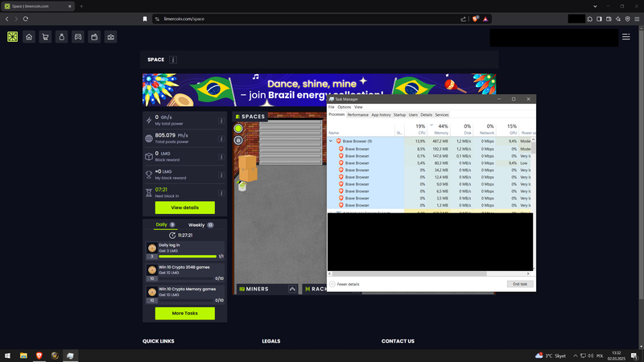Open the money bag icon in navigation

click(62, 37)
